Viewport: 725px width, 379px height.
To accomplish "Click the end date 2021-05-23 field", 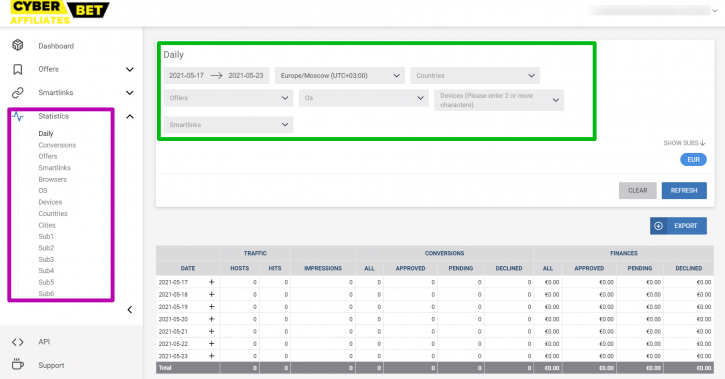I will click(x=246, y=75).
